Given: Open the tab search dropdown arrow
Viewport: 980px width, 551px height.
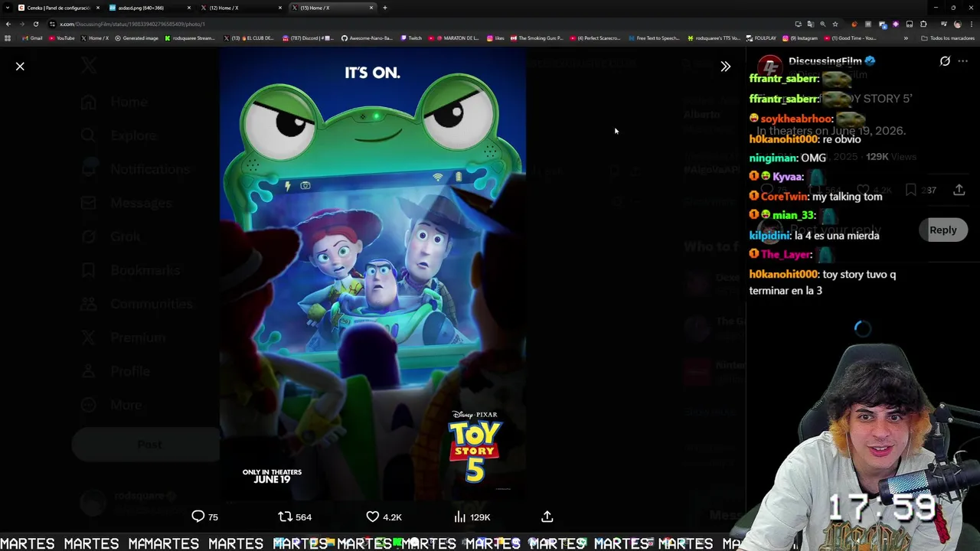Looking at the screenshot, I should click(7, 8).
